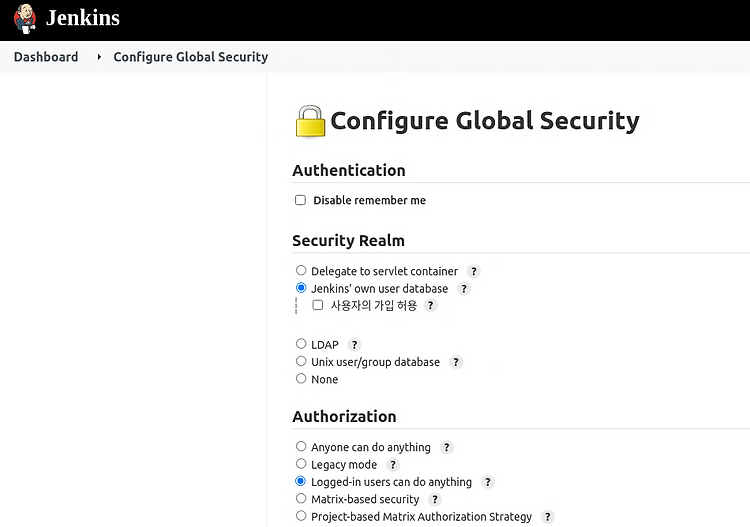Open help for Matrix-based security

click(x=434, y=500)
